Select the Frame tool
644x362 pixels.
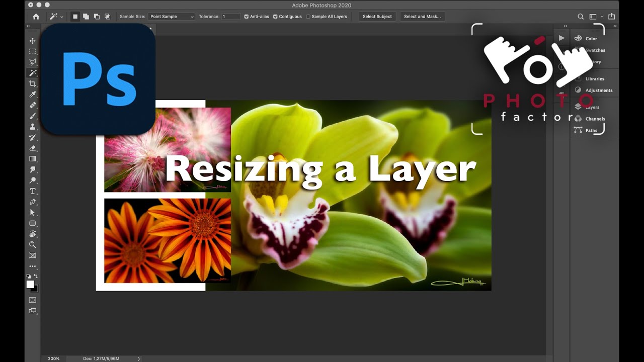click(x=33, y=255)
